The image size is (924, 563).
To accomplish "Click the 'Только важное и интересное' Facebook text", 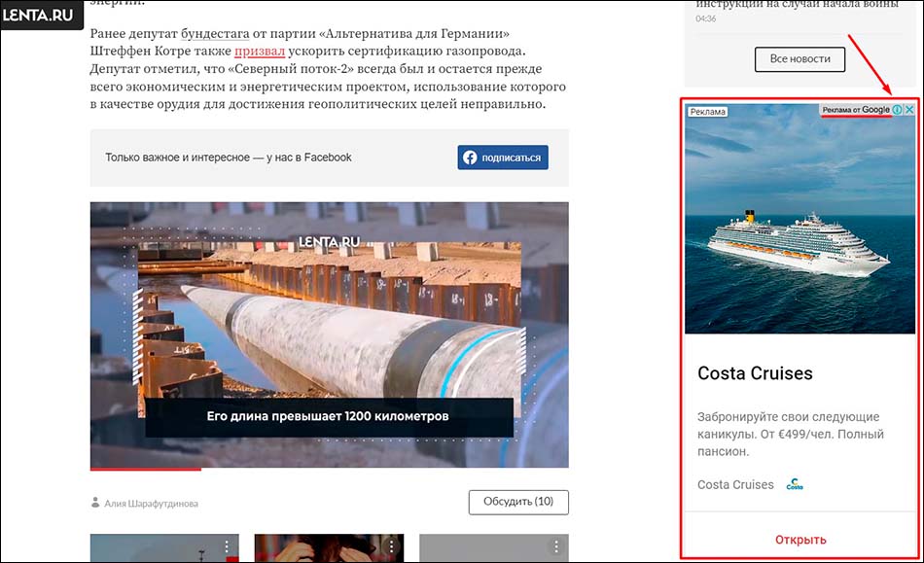I will tap(228, 158).
